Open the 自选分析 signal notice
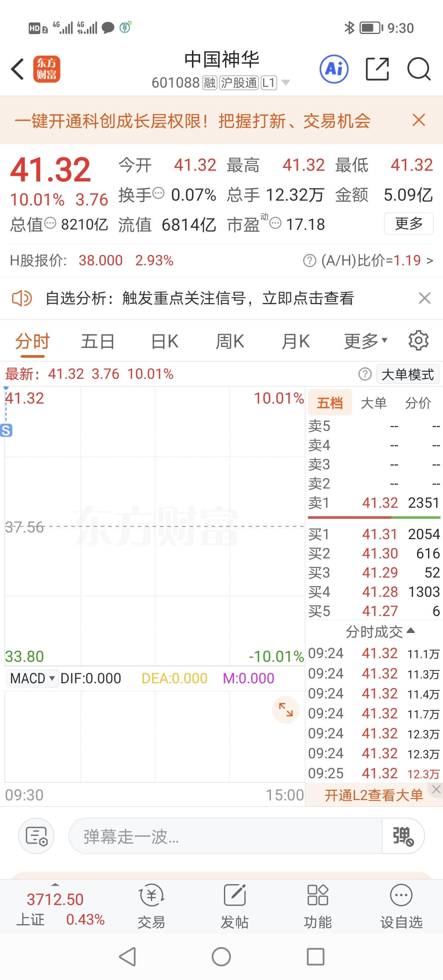 [x=200, y=298]
